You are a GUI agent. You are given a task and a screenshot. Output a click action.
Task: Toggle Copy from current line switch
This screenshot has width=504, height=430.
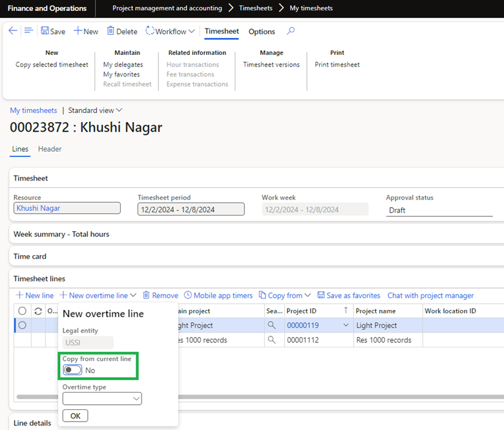coord(72,370)
